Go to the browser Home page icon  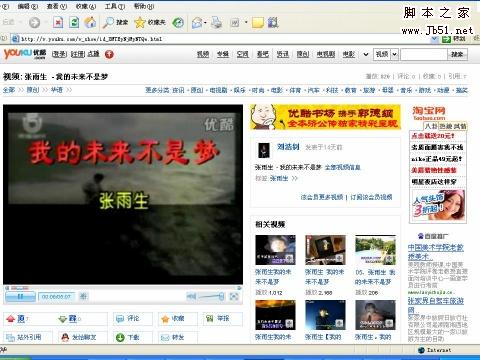tap(90, 23)
